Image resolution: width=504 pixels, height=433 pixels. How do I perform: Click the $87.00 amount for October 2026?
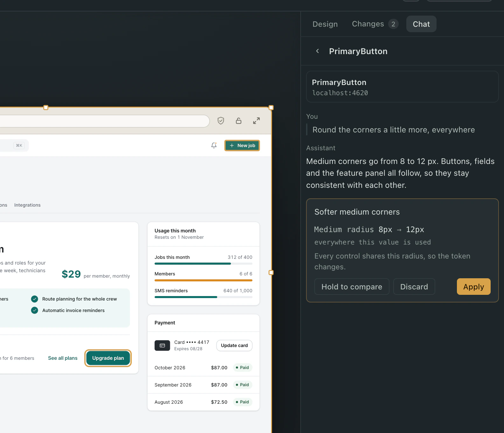pyautogui.click(x=219, y=368)
